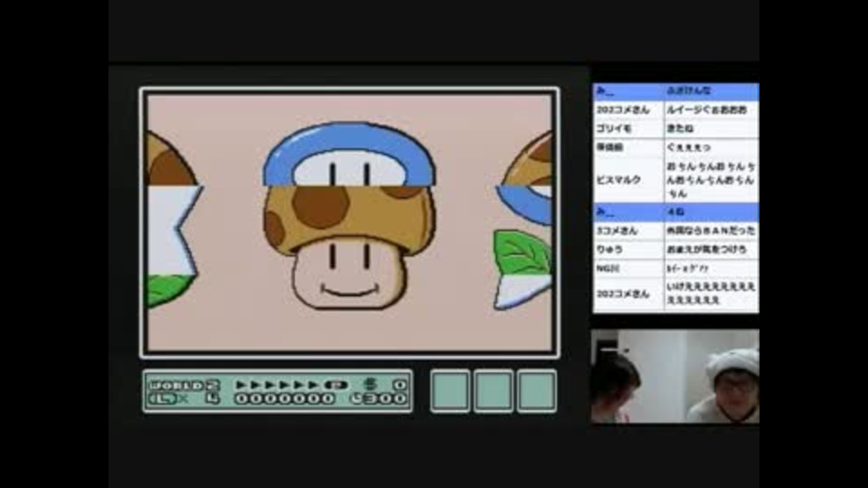Click the webcam video of the streamers
868x488 pixels.
[x=675, y=376]
